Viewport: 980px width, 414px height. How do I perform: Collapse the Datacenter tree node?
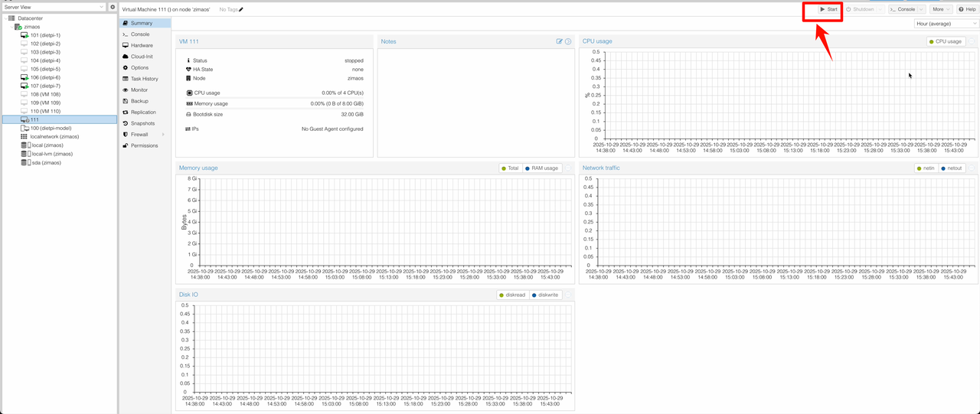coord(6,18)
